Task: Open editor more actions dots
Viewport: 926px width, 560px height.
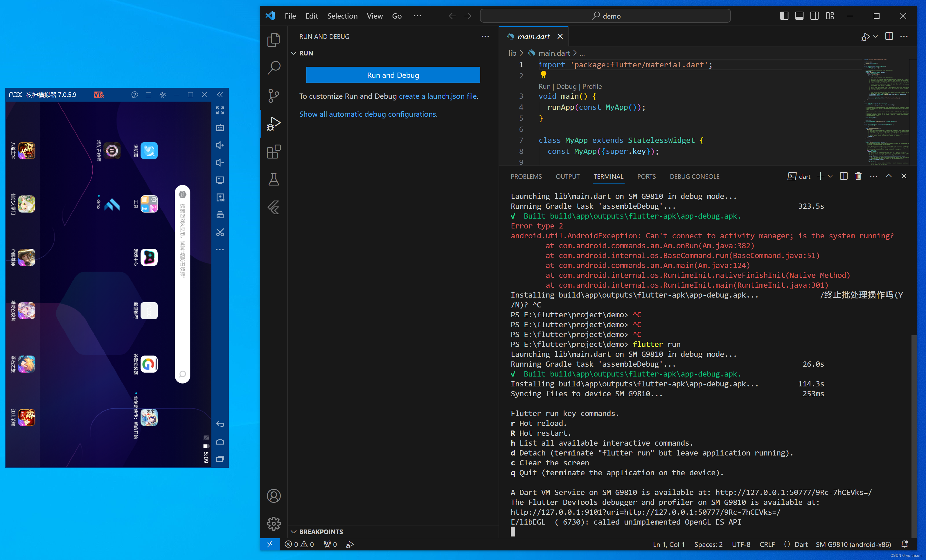Action: click(904, 37)
